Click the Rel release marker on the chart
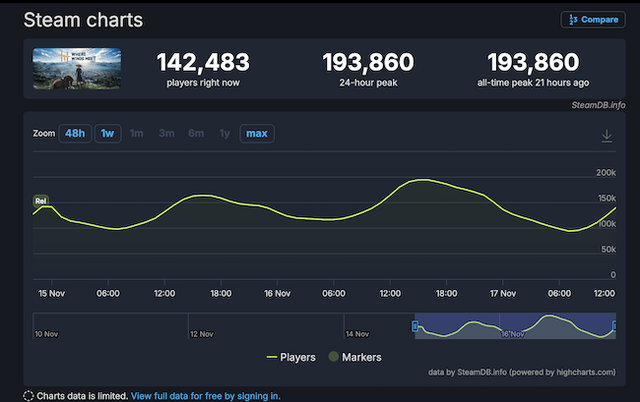The width and height of the screenshot is (640, 402). (x=41, y=201)
